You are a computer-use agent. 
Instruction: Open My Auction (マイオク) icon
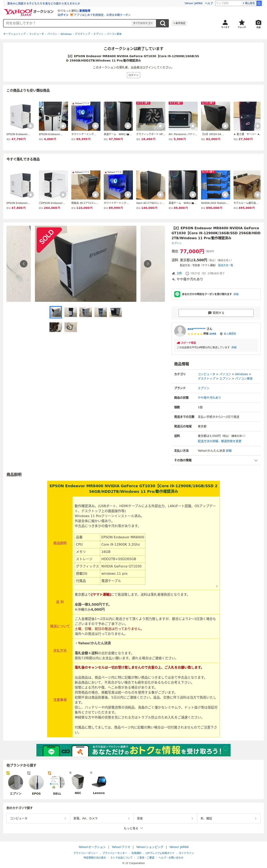pyautogui.click(x=225, y=24)
